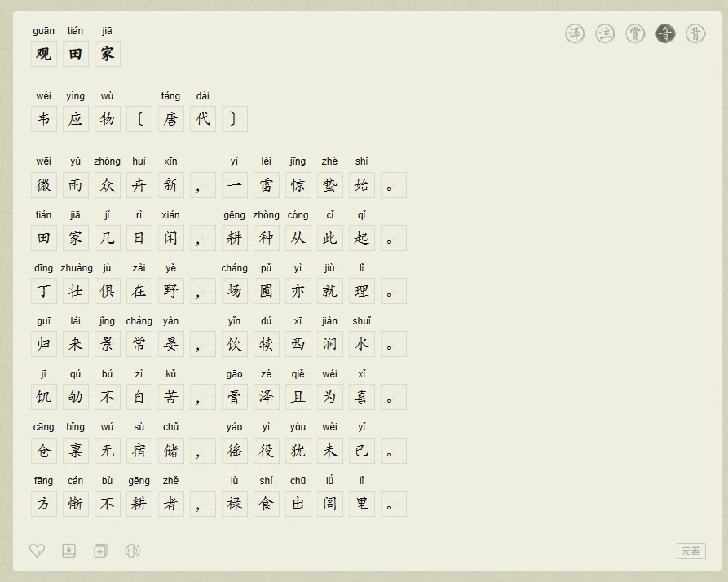Favorite the poem with the heart icon
The image size is (728, 582).
[x=37, y=551]
